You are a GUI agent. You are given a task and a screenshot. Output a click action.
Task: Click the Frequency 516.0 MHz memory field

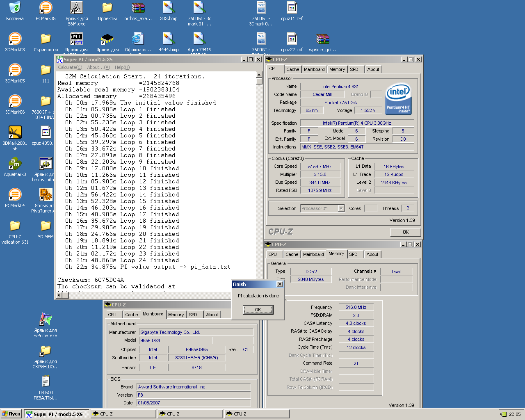[x=356, y=307]
